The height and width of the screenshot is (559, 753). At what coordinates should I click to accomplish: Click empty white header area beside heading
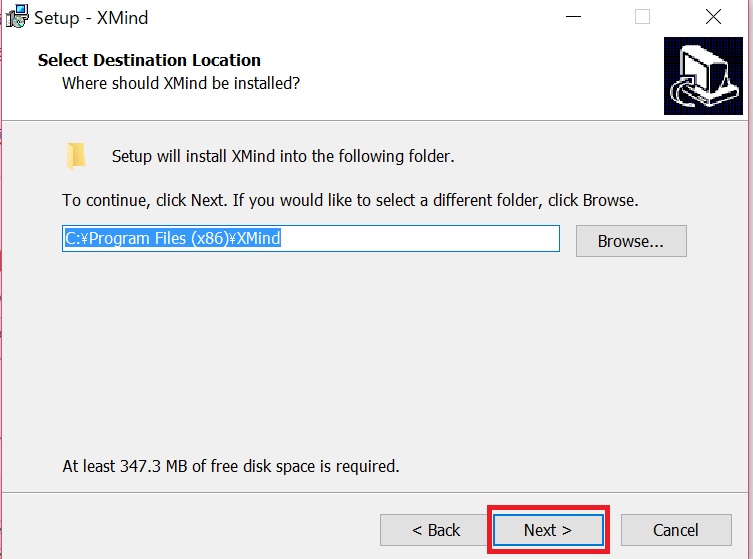click(x=480, y=72)
